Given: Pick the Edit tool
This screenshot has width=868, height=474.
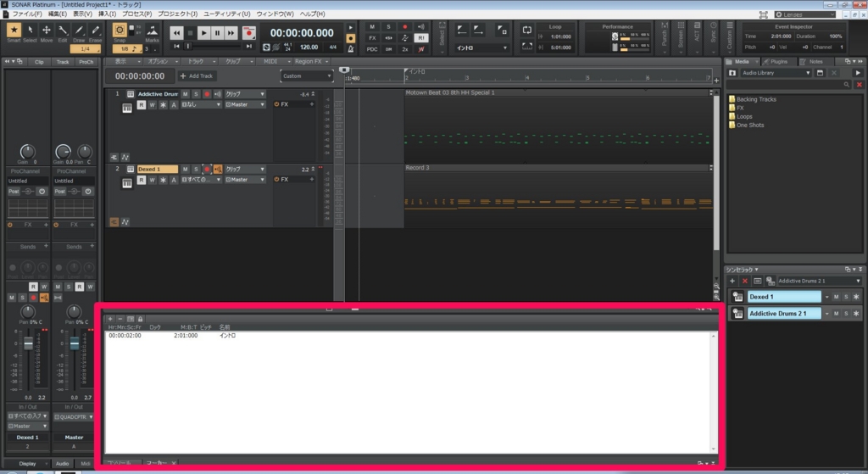Looking at the screenshot, I should tap(63, 31).
